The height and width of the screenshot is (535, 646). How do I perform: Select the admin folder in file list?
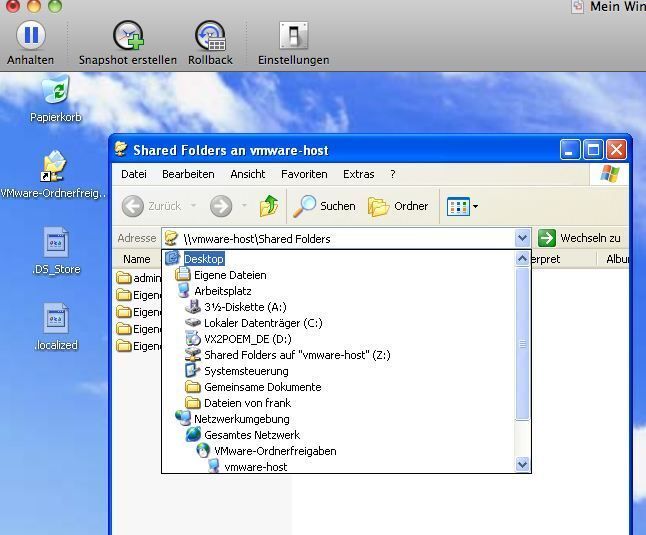coord(138,278)
